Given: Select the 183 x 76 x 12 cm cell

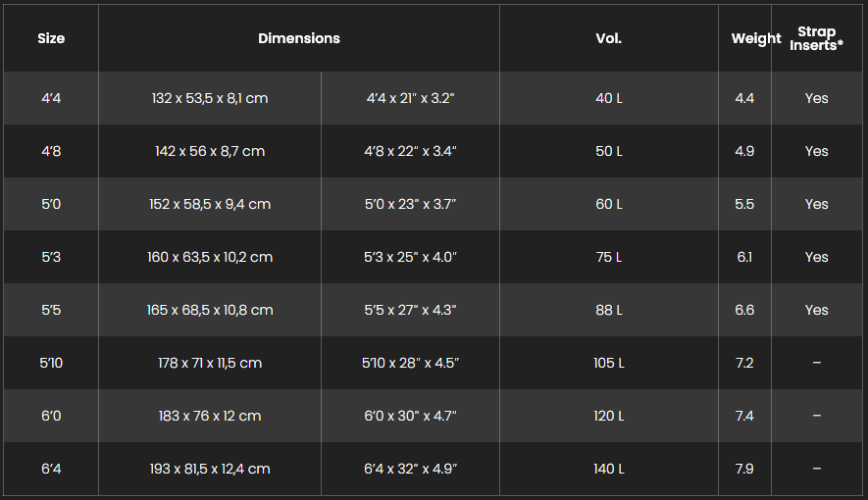Looking at the screenshot, I should click(210, 416).
